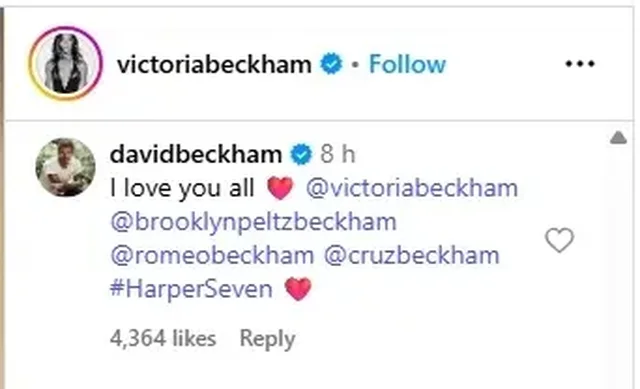The image size is (640, 389).
Task: Click the 8 h comment timestamp
Action: point(338,154)
